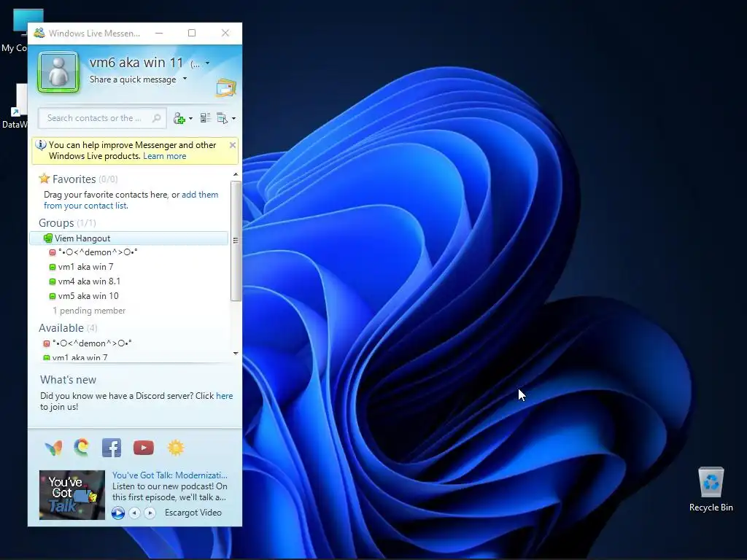Open the YouTube icon
747x560 pixels.
coord(144,448)
